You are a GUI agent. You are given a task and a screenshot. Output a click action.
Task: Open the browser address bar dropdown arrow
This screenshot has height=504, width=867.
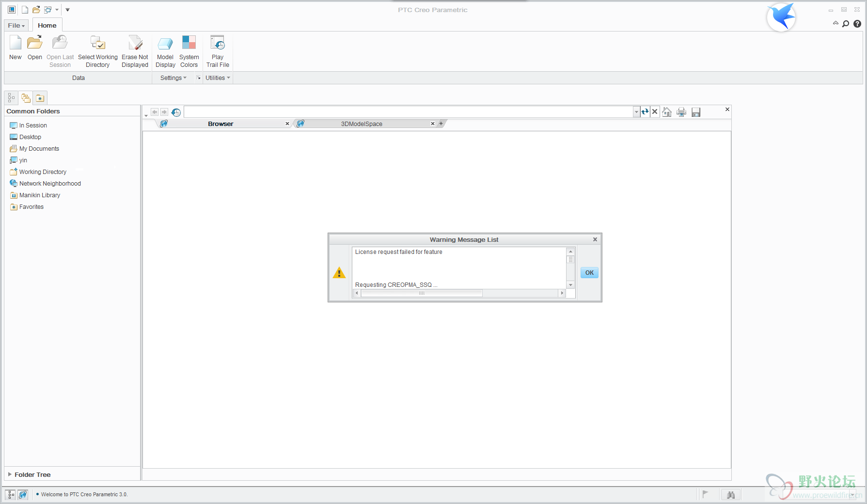click(x=636, y=112)
